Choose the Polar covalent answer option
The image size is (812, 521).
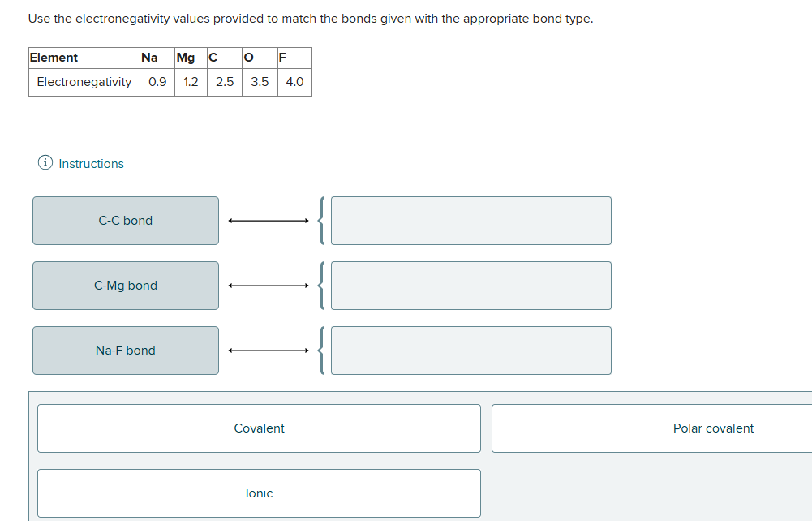(x=713, y=428)
